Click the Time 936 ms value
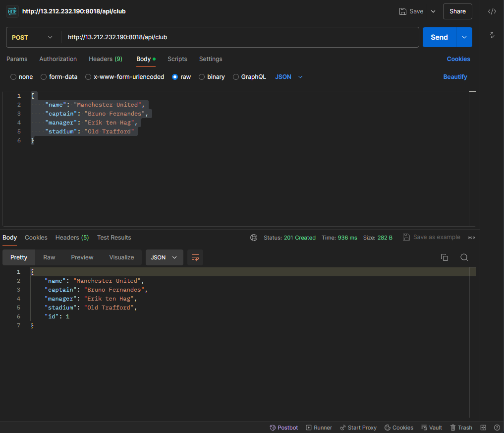Screen dimensions: 504x433 tap(347, 238)
